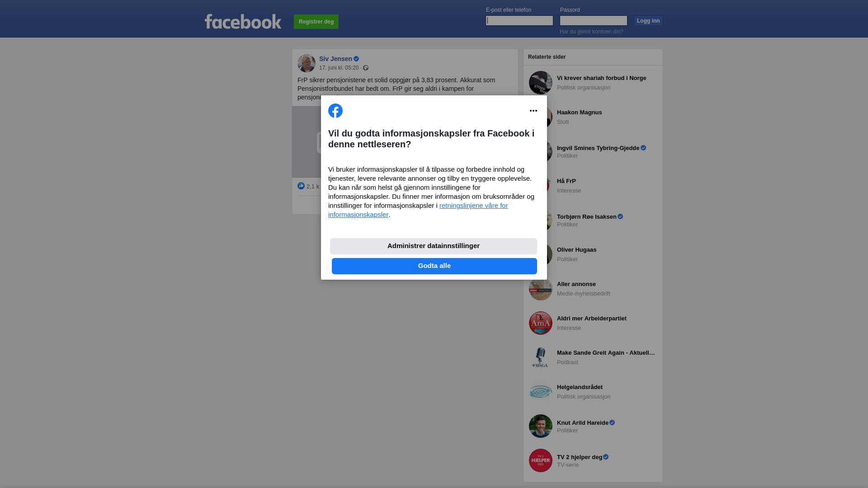
Task: Open the Aldri mer Arbeiderpartiet page avatar
Action: pyautogui.click(x=541, y=323)
